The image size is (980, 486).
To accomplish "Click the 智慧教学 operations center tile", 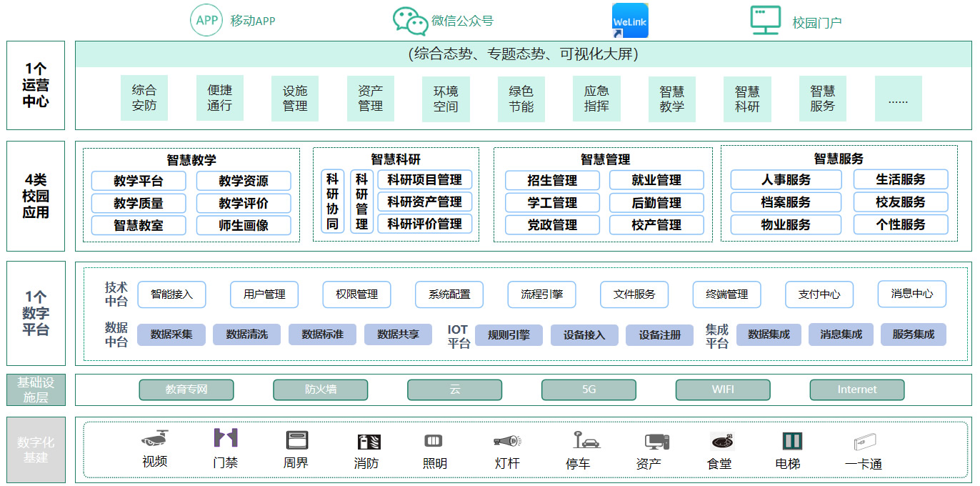I will pyautogui.click(x=671, y=99).
